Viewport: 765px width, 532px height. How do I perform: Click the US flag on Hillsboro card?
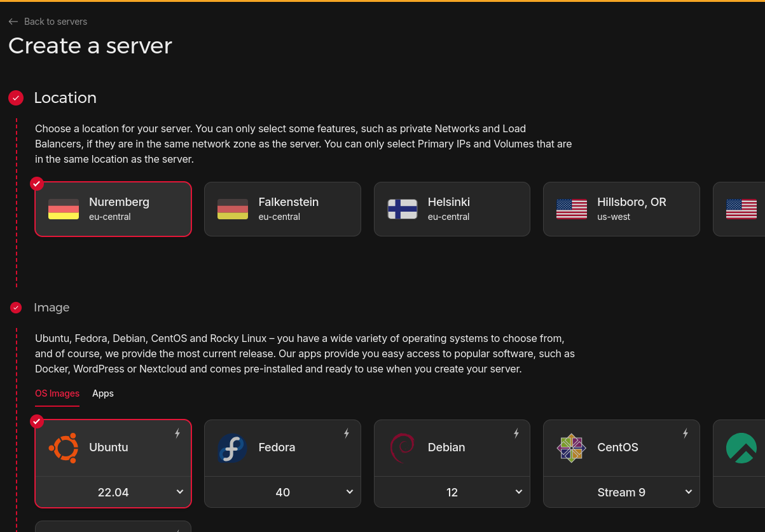click(x=571, y=208)
